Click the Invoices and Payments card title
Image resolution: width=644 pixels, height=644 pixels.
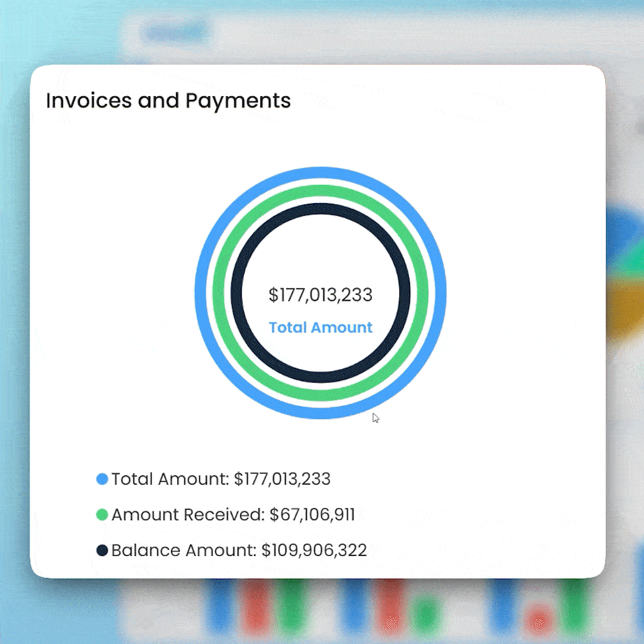[x=169, y=101]
